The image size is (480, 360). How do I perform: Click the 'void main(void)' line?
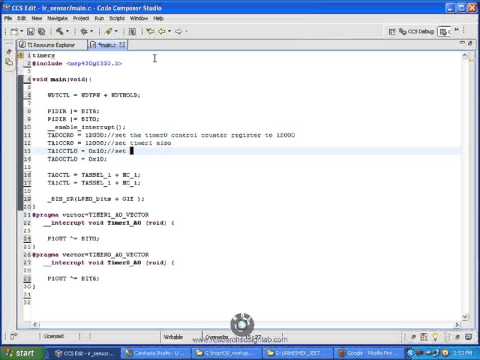click(x=62, y=79)
